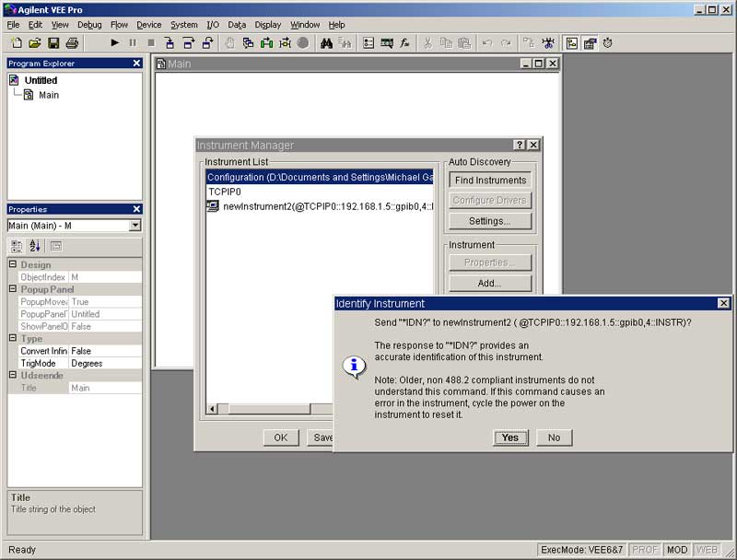737x560 pixels.
Task: Click the Open file folder icon
Action: [x=35, y=43]
